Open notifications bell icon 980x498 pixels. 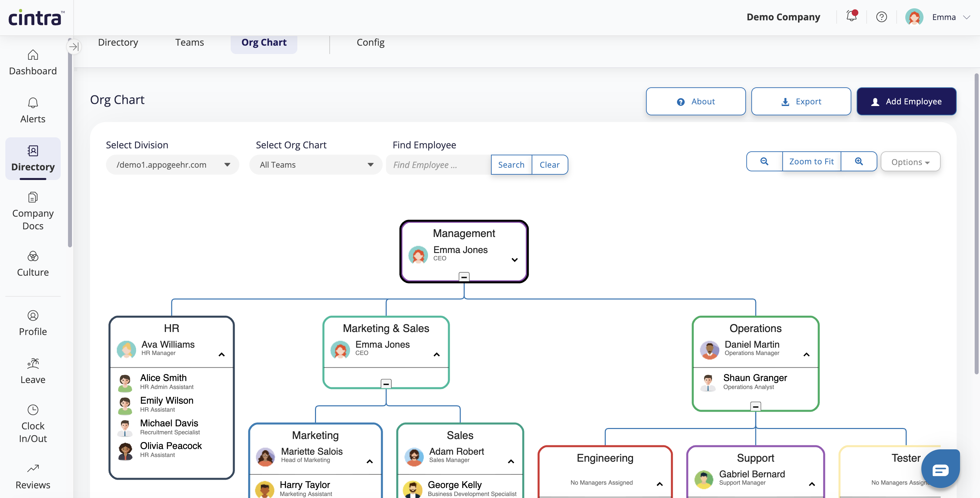click(851, 16)
